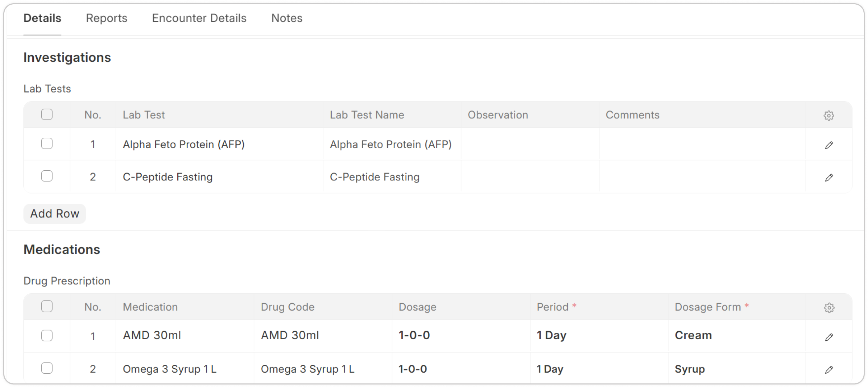Viewport: 868px width, 388px height.
Task: Click the Cream dosage form cell
Action: pos(737,336)
